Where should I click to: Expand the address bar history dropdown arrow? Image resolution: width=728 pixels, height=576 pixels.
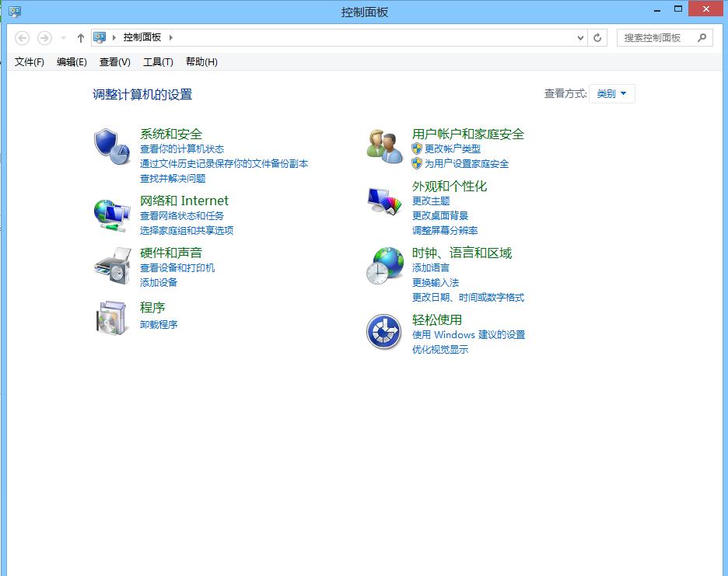[581, 37]
